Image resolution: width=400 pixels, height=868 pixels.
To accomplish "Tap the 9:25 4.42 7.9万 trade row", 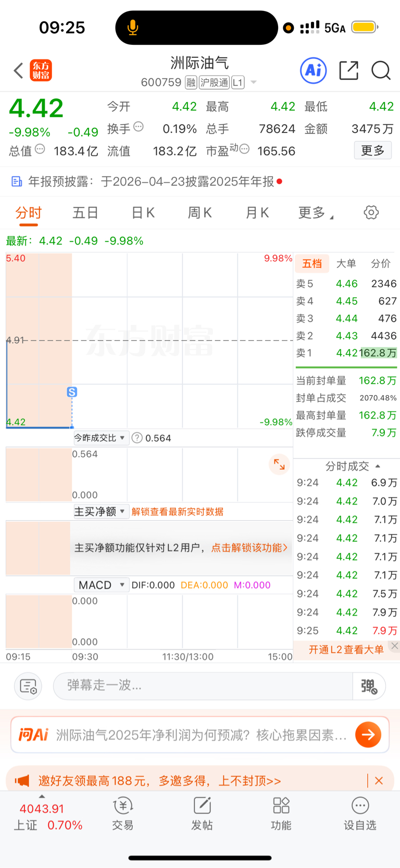I will coord(346,630).
